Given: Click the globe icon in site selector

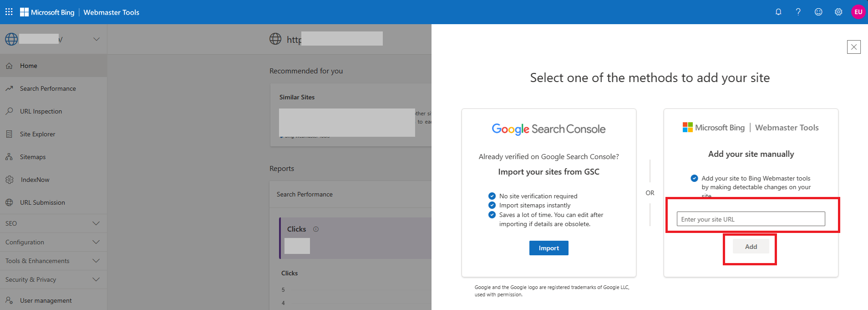Looking at the screenshot, I should 11,39.
